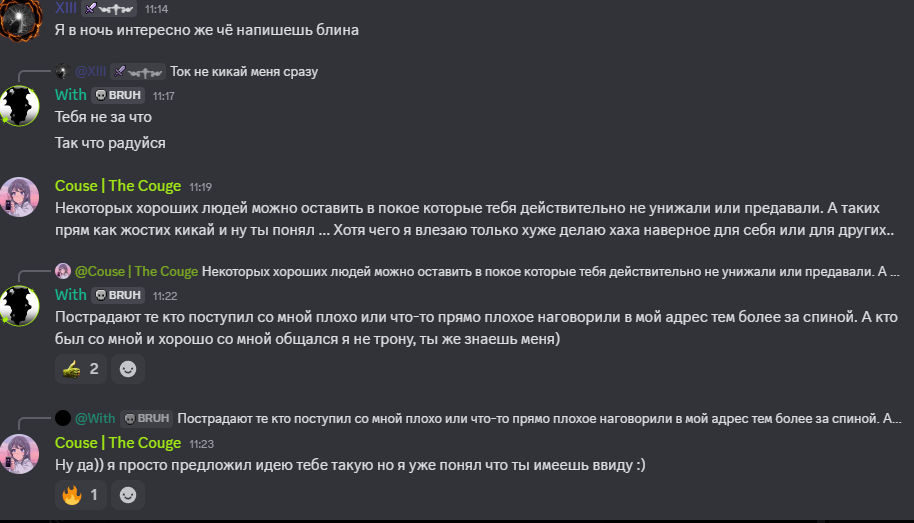Add a reaction beside the thumbs-up emoji
Viewport: 914px width, 523px height.
[128, 369]
